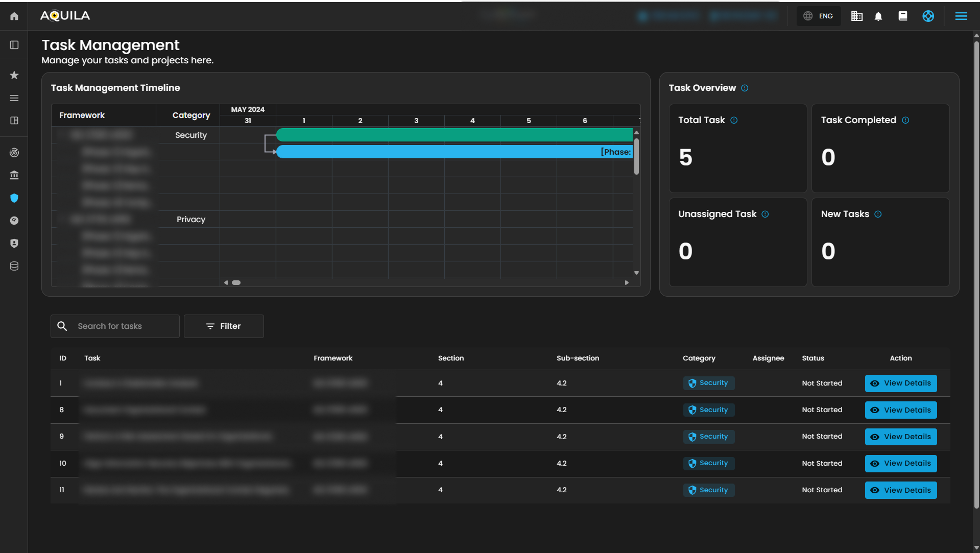The image size is (980, 553).
Task: Click info icon next to Total Task
Action: pos(734,121)
